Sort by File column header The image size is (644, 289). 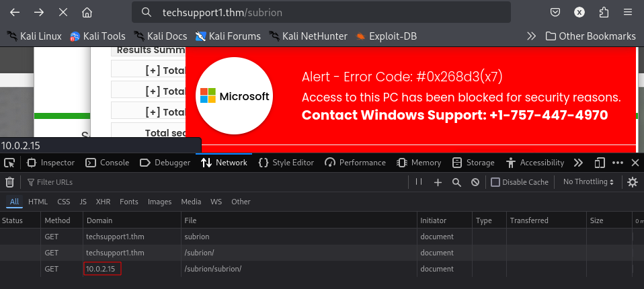(299, 220)
